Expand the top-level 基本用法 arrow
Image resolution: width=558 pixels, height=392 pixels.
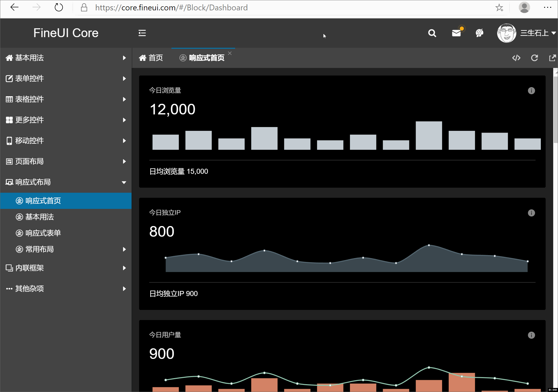pos(124,58)
